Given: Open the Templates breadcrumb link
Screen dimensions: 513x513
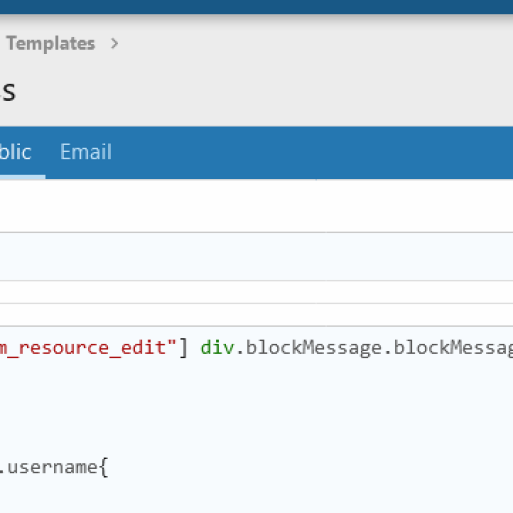Looking at the screenshot, I should [x=51, y=44].
